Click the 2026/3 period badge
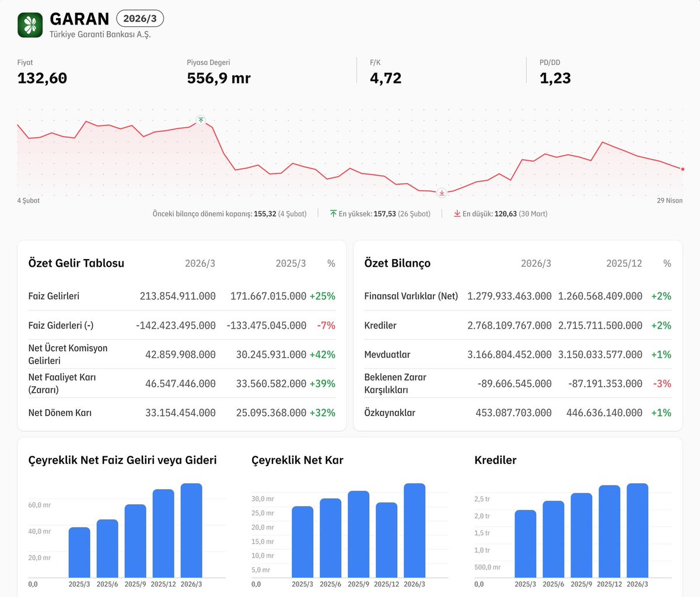The height and width of the screenshot is (597, 700). [x=140, y=19]
